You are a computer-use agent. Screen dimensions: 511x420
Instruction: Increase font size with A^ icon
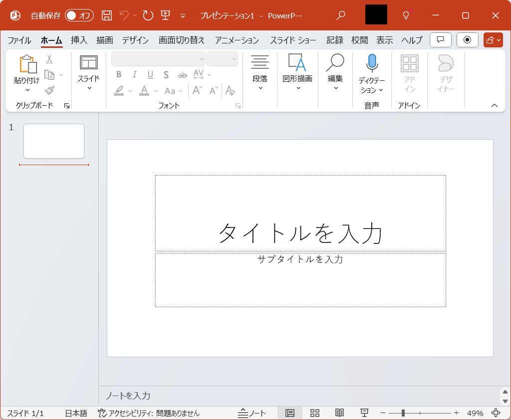coord(198,90)
